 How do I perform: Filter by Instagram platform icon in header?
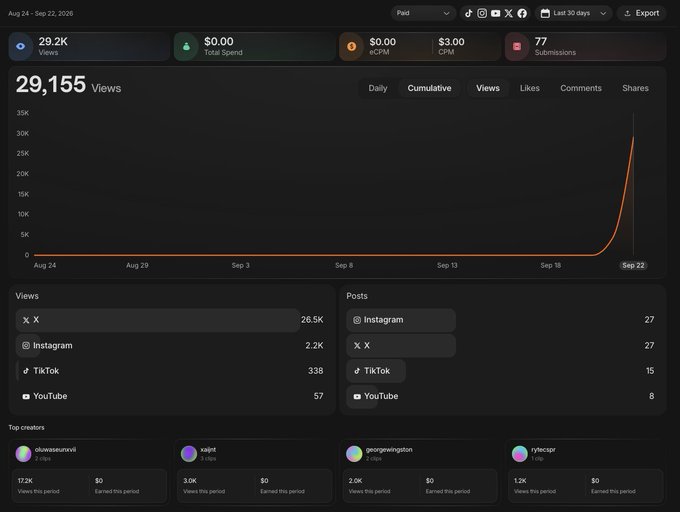(482, 13)
